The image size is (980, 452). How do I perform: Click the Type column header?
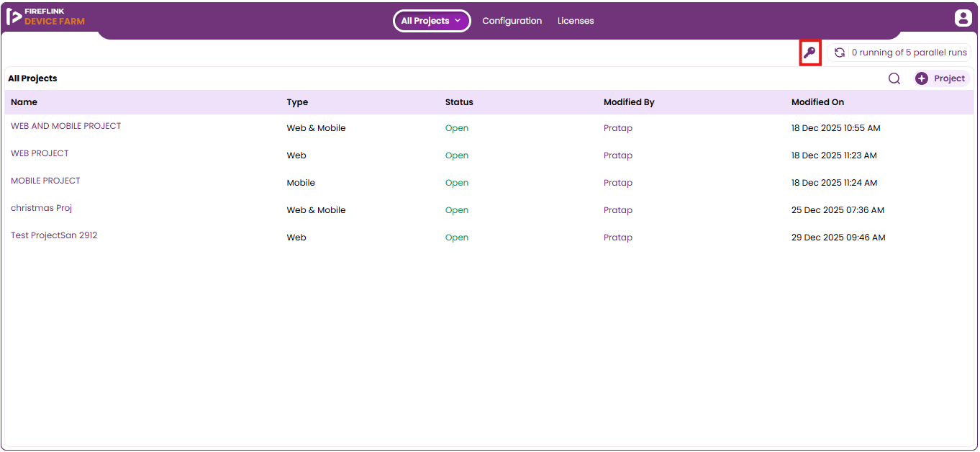pos(297,102)
